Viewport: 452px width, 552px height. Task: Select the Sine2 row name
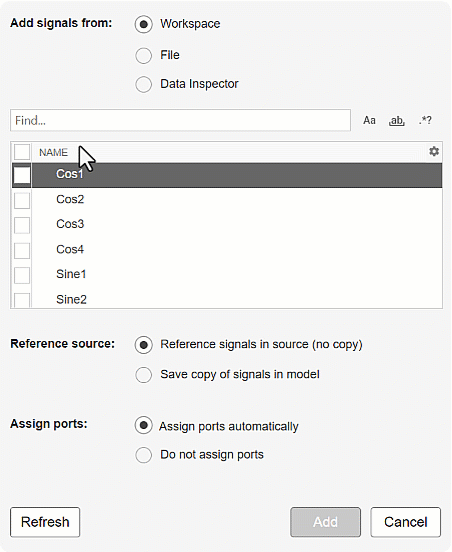coord(71,300)
